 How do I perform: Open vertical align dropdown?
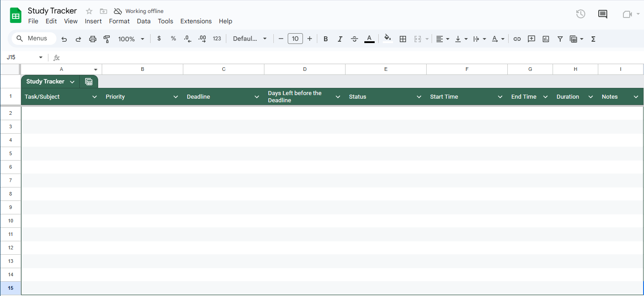(x=461, y=39)
